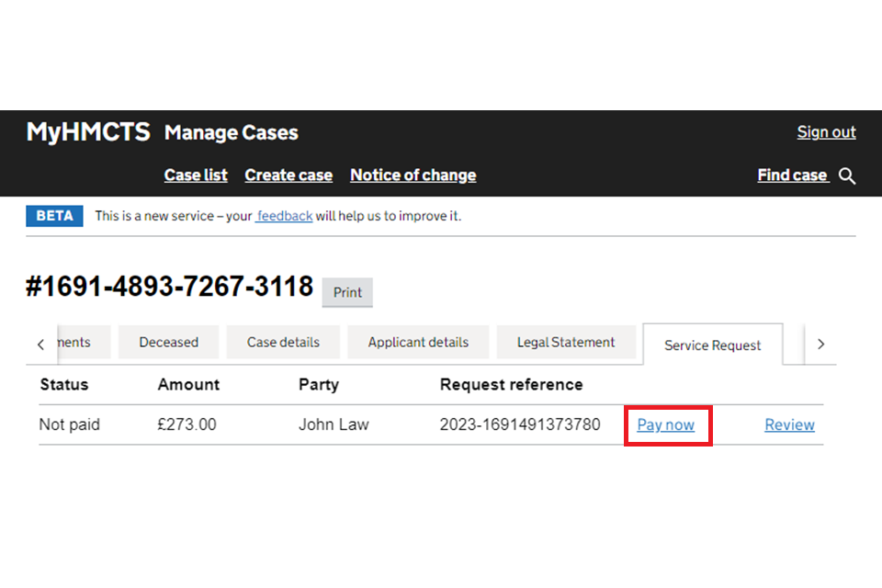Select the Applicant details tab
The width and height of the screenshot is (882, 588).
[x=418, y=343]
